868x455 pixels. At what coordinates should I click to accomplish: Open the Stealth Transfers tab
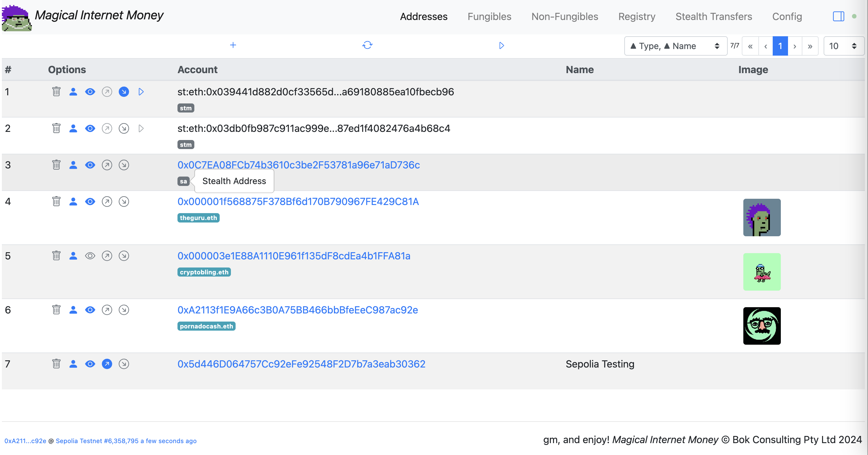tap(713, 16)
